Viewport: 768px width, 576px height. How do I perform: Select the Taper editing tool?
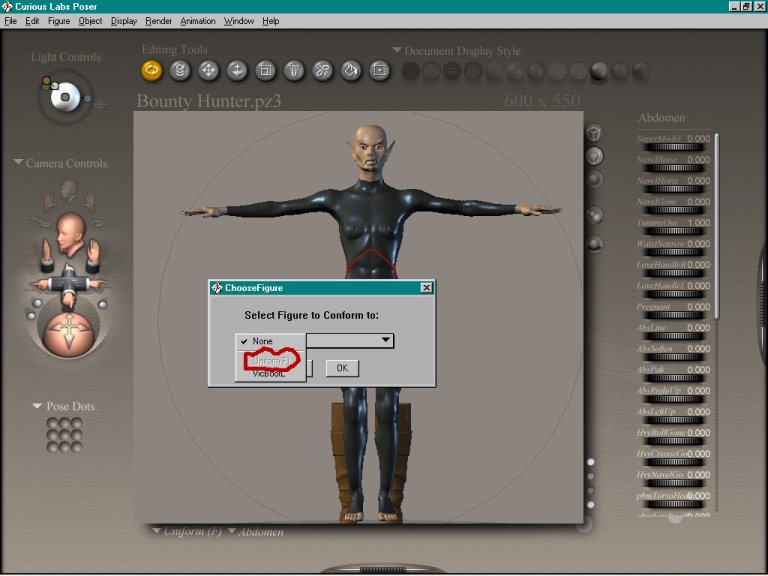[x=294, y=71]
